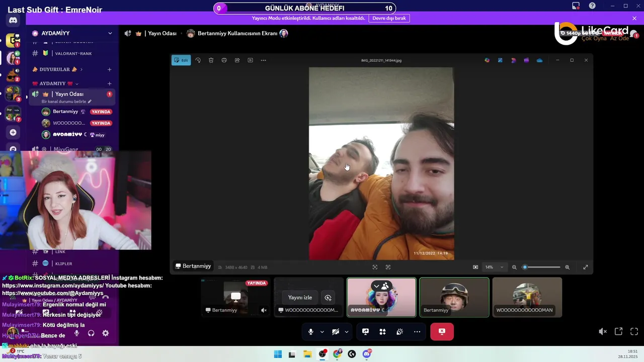Click 'Devre dışı bırak' streamer mode button
Screen dimensions: 644x362
[389, 18]
